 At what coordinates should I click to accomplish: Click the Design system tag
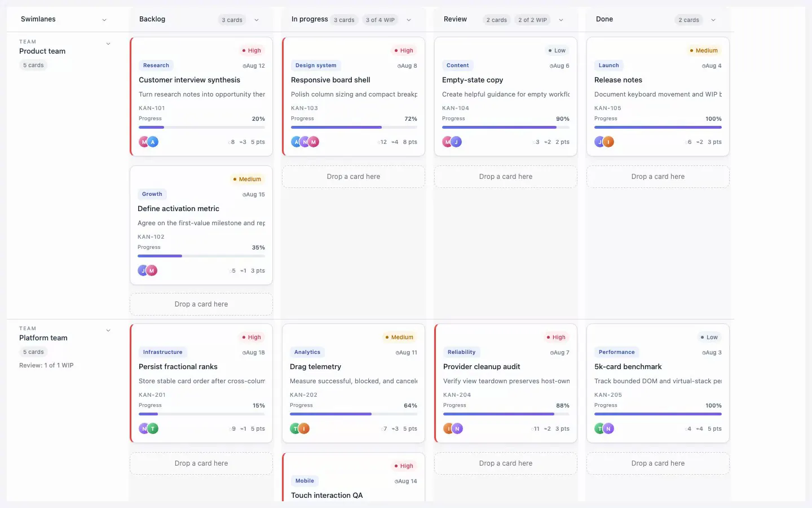(x=316, y=65)
